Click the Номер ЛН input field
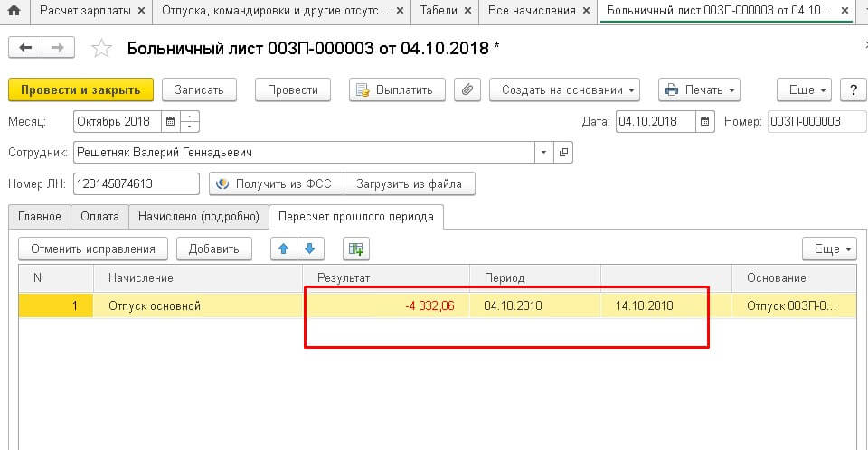 (x=136, y=184)
